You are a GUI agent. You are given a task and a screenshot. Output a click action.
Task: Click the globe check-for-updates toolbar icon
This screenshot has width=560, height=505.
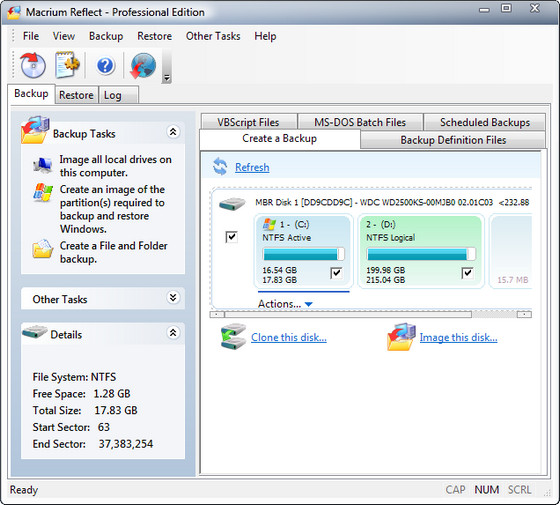coord(143,66)
